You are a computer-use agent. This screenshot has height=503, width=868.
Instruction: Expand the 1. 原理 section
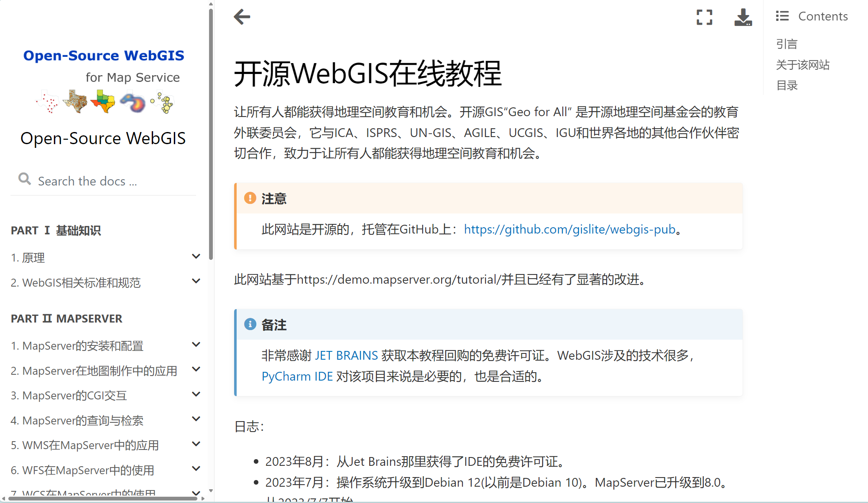[196, 256]
